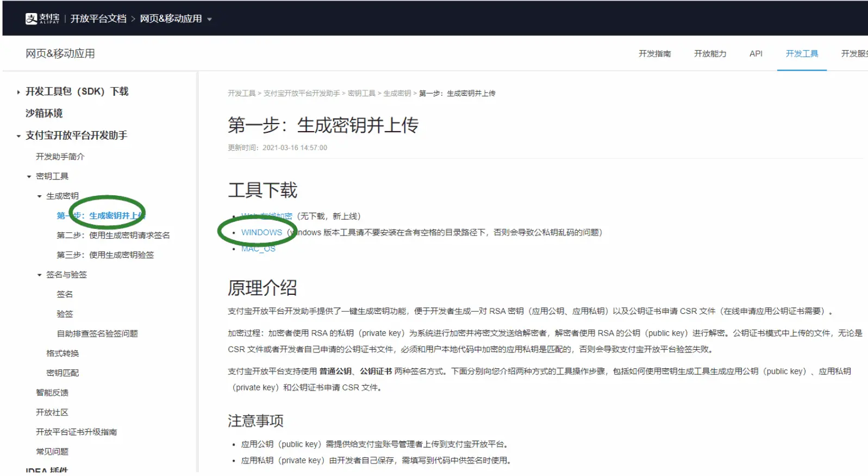Switch to the 开发指南 tab
The height and width of the screenshot is (476, 868).
pyautogui.click(x=654, y=53)
